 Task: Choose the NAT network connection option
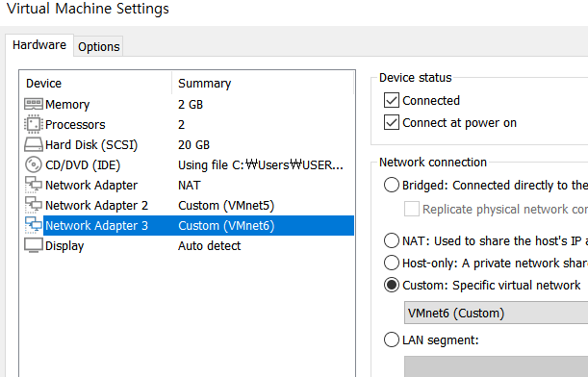pos(392,240)
